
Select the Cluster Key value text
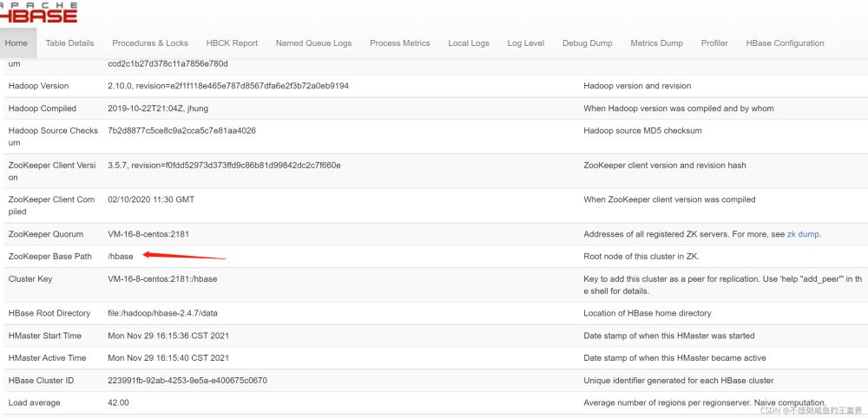tap(162, 279)
